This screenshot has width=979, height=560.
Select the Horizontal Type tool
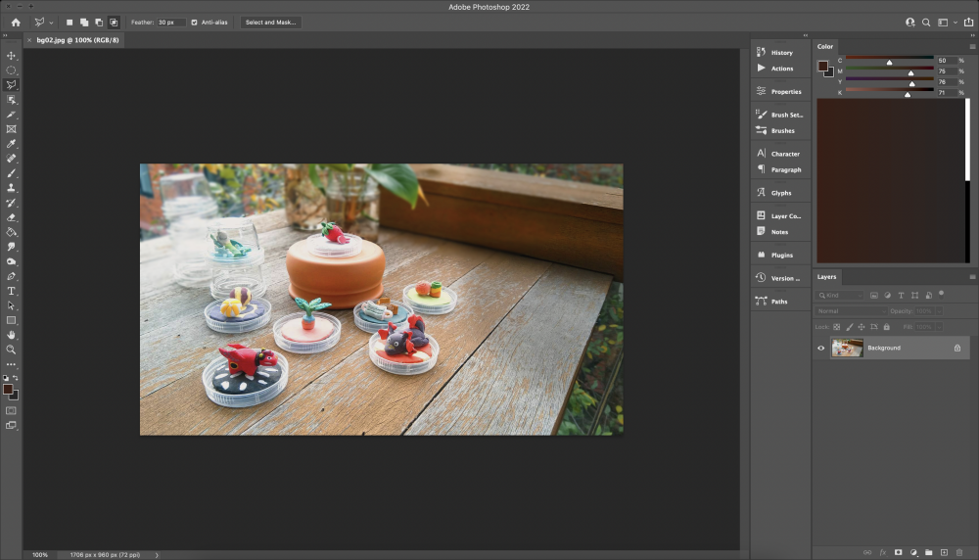point(11,291)
